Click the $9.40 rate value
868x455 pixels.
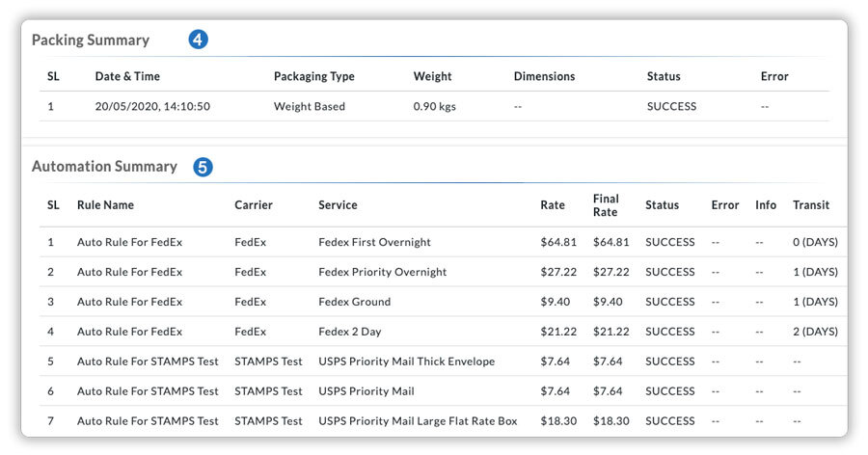556,302
